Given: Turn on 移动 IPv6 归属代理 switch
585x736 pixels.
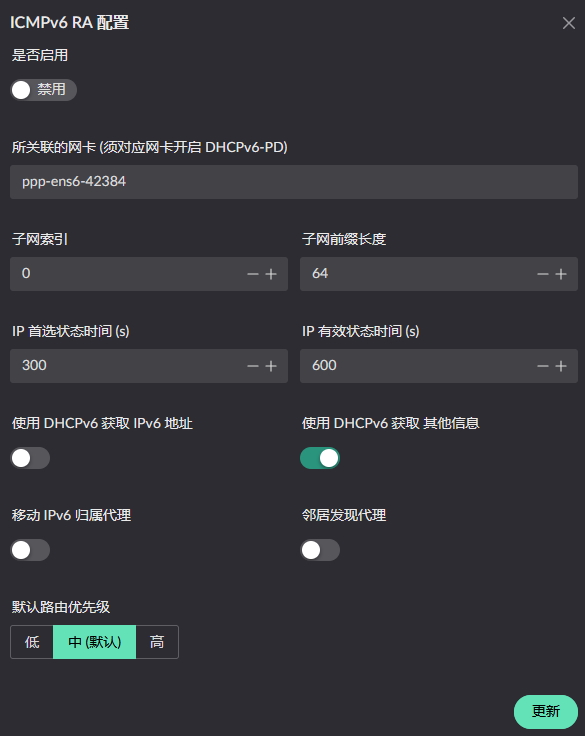Looking at the screenshot, I should 30,550.
